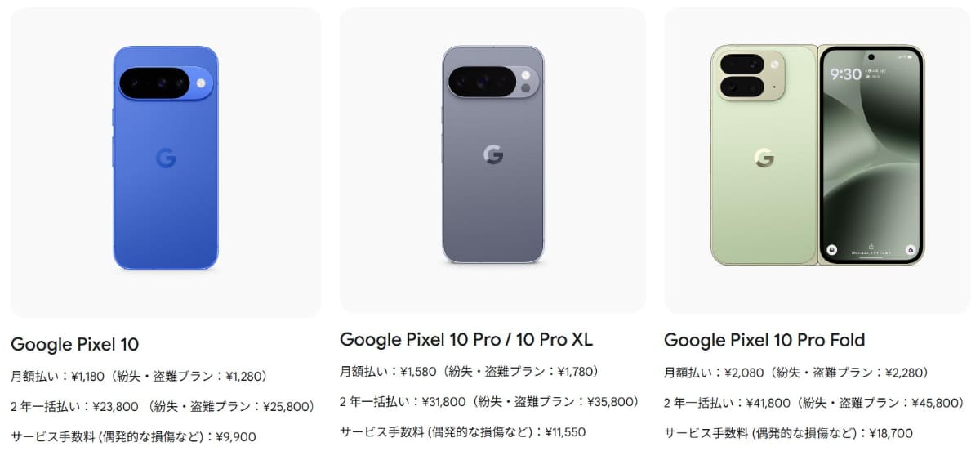Viewport: 980px width, 469px height.
Task: Click the Pixel 10 service fee ¥9,900 line
Action: tap(133, 436)
